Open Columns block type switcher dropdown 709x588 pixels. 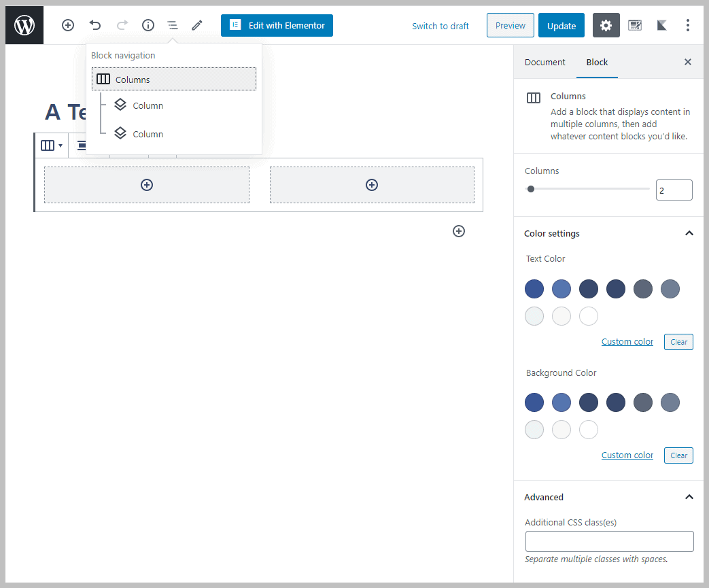click(x=52, y=145)
